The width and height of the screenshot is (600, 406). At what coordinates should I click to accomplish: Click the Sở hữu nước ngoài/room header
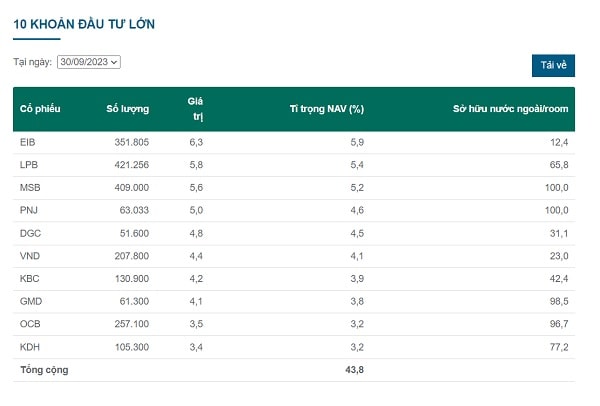(x=510, y=109)
